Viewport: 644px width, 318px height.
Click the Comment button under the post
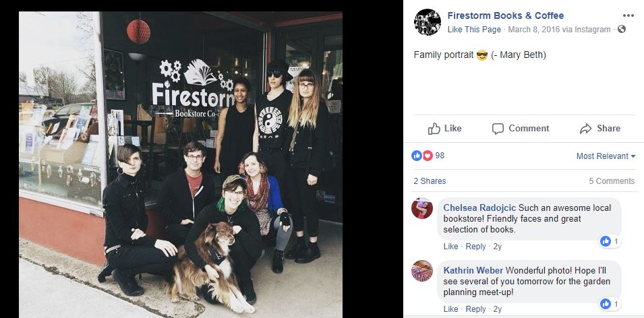pyautogui.click(x=521, y=129)
